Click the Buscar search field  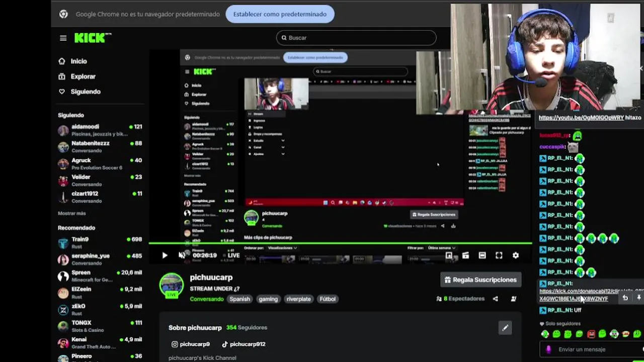click(356, 38)
